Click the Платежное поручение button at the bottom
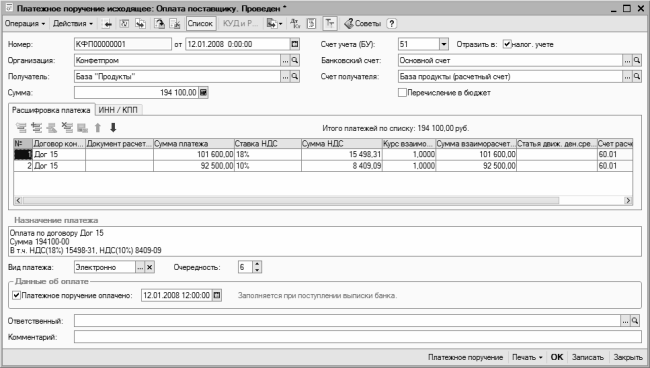 tap(466, 357)
